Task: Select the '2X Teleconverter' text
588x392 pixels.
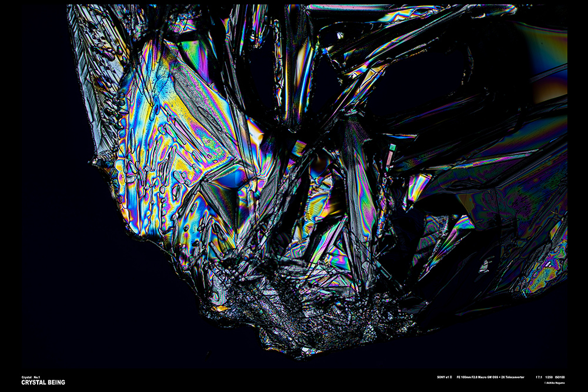Action: click(510, 377)
